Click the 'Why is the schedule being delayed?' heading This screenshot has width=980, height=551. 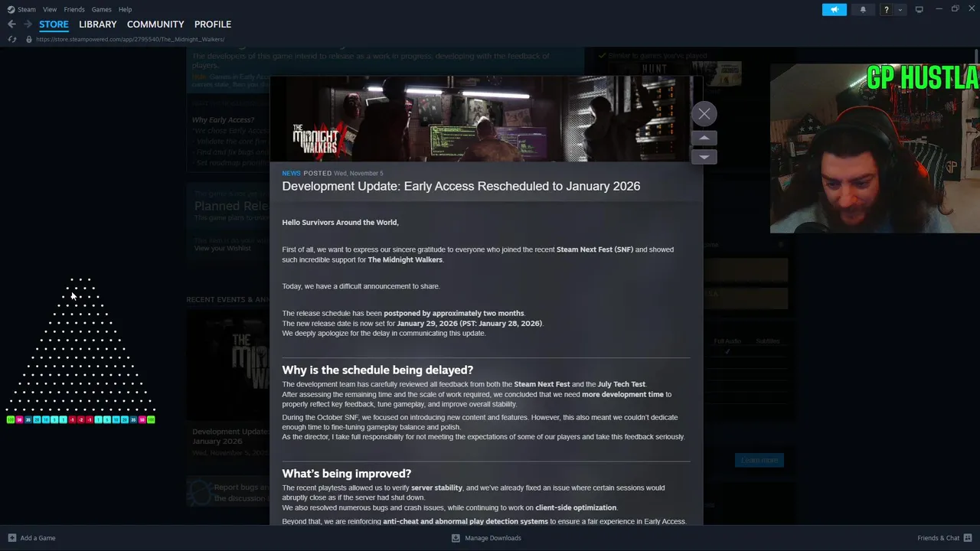[377, 370]
